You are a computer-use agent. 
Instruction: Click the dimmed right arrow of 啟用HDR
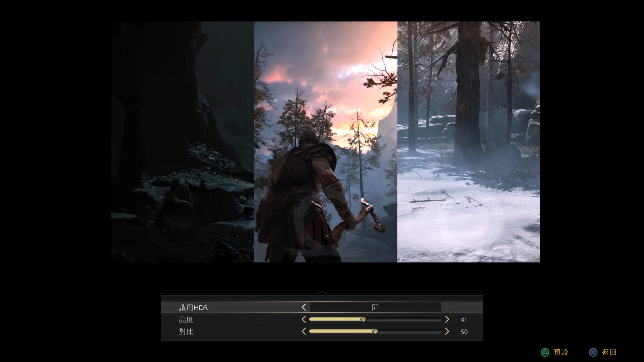tap(447, 307)
